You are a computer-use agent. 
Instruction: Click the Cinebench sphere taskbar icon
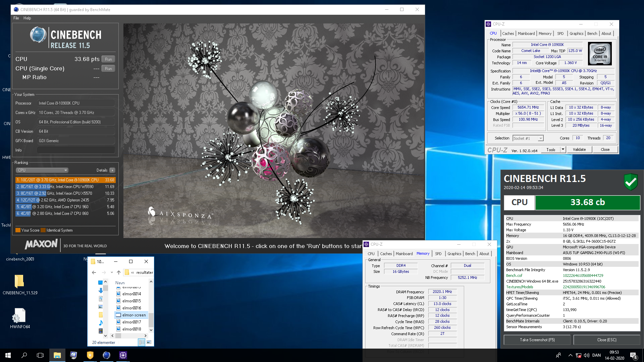106,355
